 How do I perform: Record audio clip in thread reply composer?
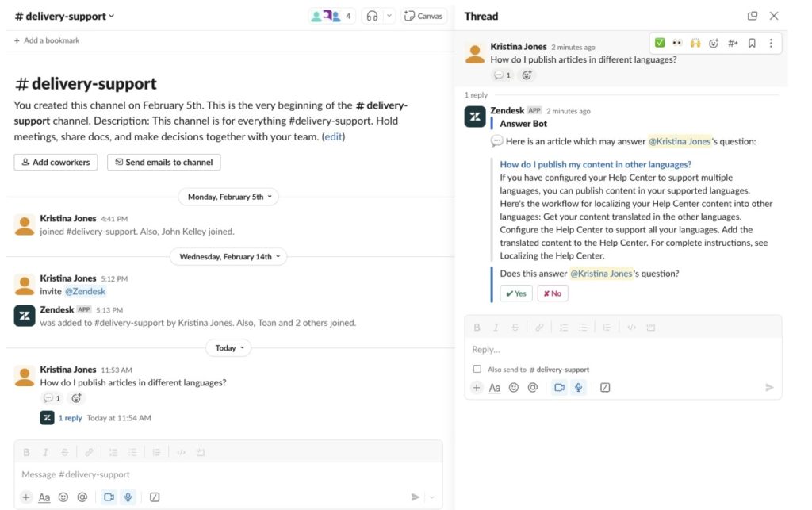click(x=578, y=387)
